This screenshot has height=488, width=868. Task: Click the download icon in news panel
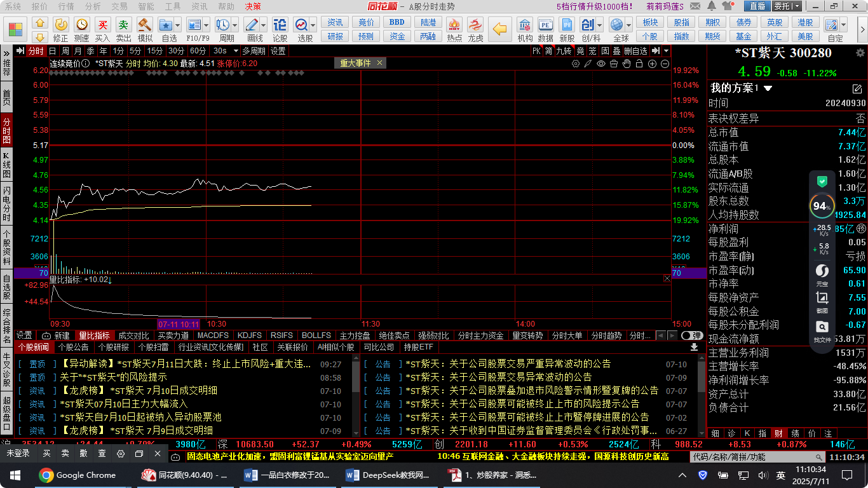694,348
